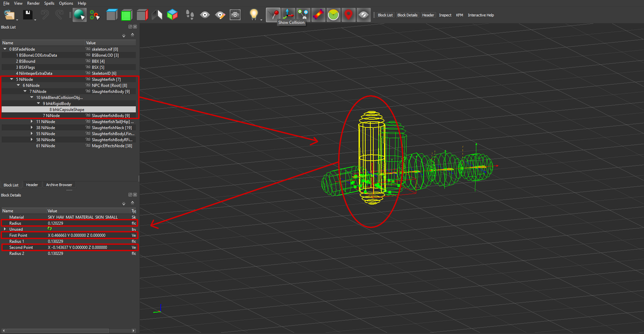Click the Undo arrow icon
The width and height of the screenshot is (644, 334).
45,15
